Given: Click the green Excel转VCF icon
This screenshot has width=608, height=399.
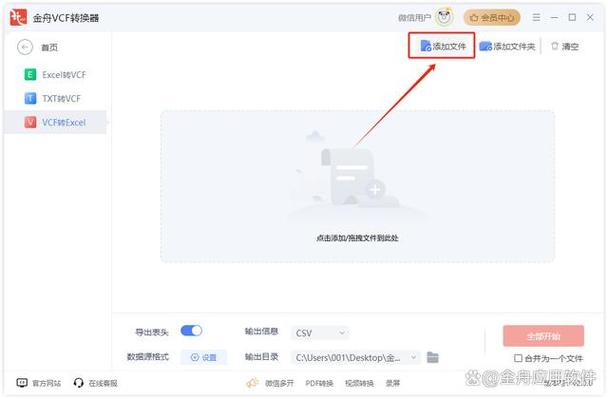Looking at the screenshot, I should click(x=30, y=74).
